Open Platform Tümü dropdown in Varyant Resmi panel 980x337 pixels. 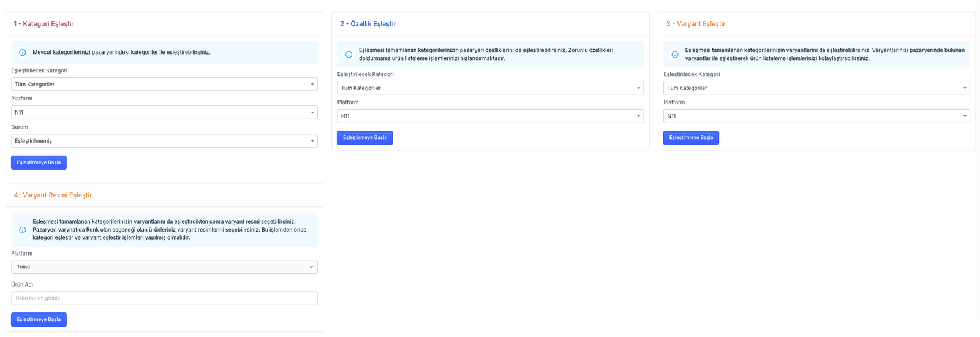[x=164, y=267]
